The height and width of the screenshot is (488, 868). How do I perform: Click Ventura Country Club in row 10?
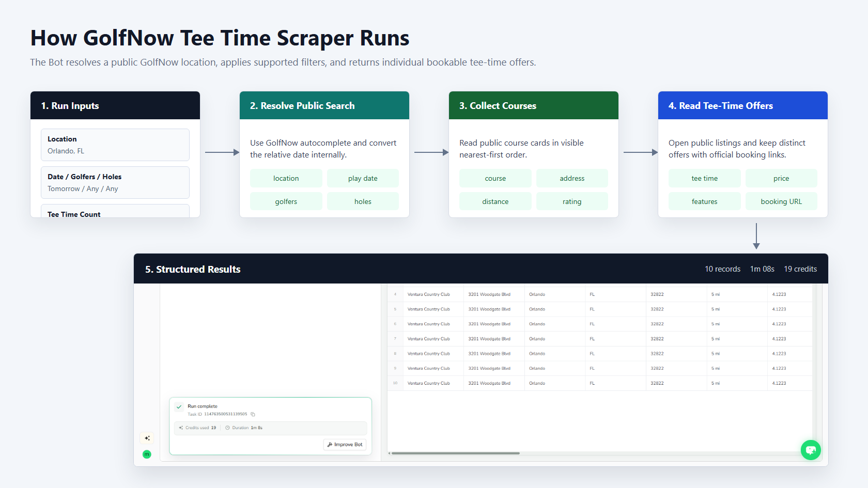point(429,383)
